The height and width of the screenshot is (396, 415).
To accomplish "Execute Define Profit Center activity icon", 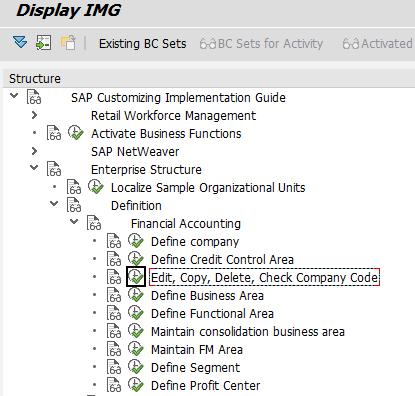I will 136,385.
